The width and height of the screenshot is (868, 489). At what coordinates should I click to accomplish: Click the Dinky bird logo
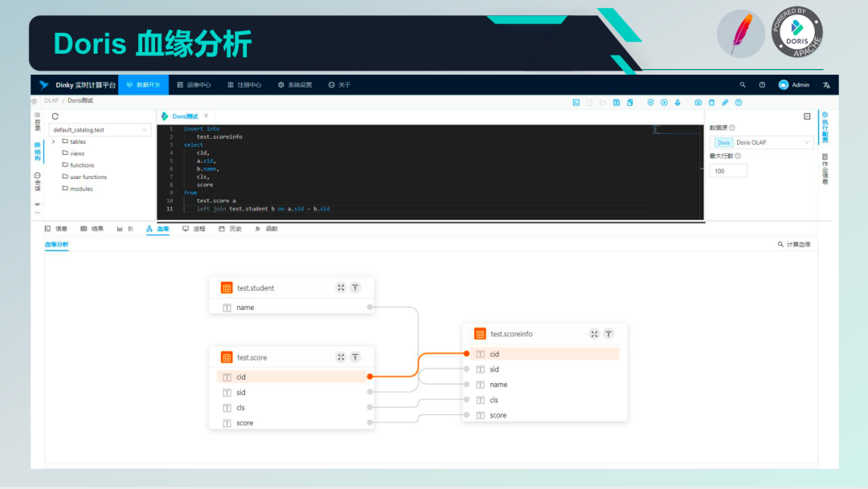[43, 84]
